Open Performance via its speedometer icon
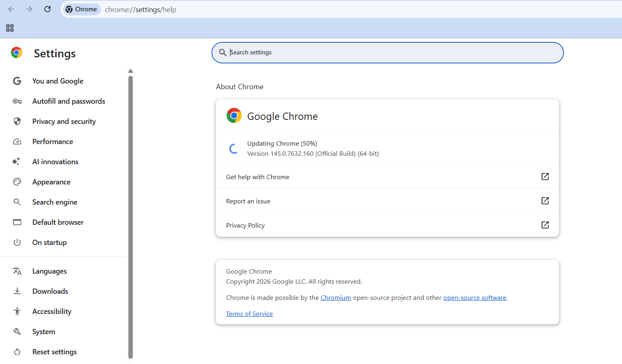Screen dimensions: 622x364 [x=17, y=141]
